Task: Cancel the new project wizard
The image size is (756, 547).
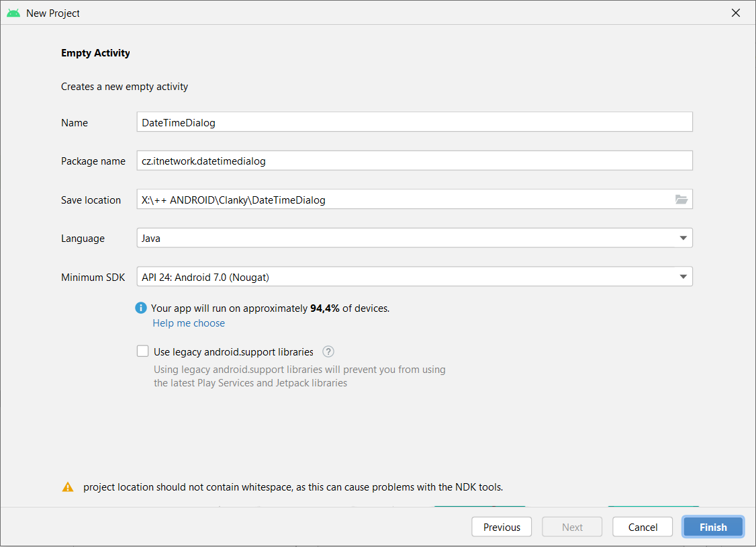Action: (x=643, y=528)
